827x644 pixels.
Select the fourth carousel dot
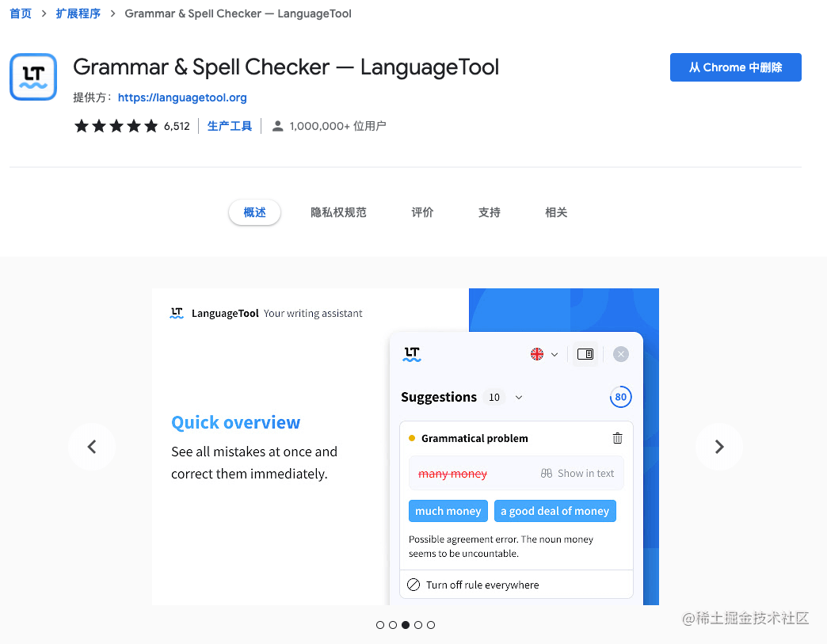(x=418, y=625)
